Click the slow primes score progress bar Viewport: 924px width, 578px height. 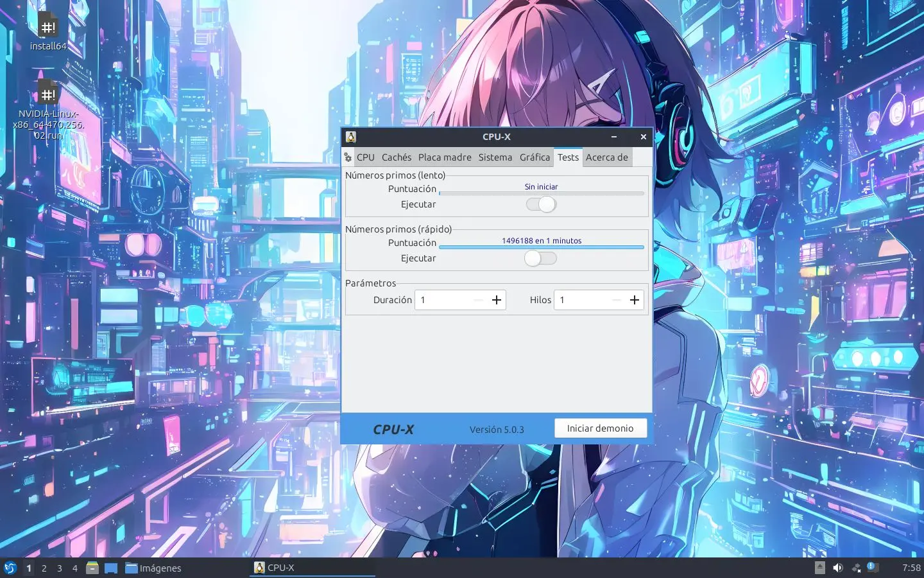click(542, 193)
